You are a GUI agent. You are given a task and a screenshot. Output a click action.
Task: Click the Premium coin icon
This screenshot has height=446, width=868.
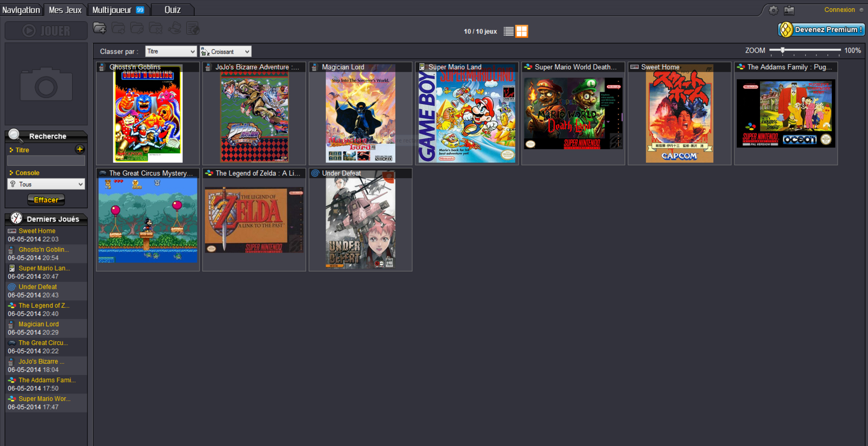click(x=786, y=29)
